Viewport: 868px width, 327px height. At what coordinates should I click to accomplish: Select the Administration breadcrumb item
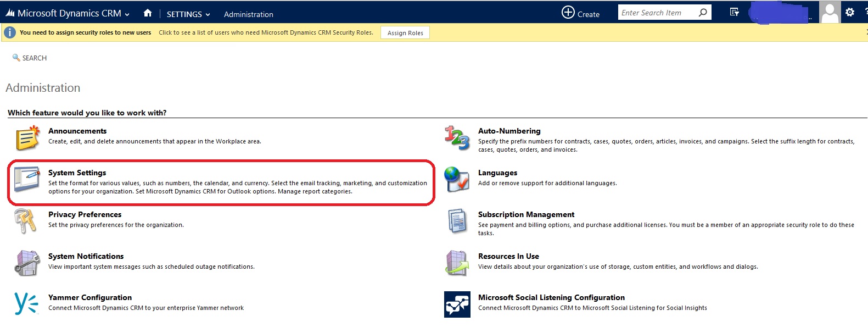[x=248, y=14]
